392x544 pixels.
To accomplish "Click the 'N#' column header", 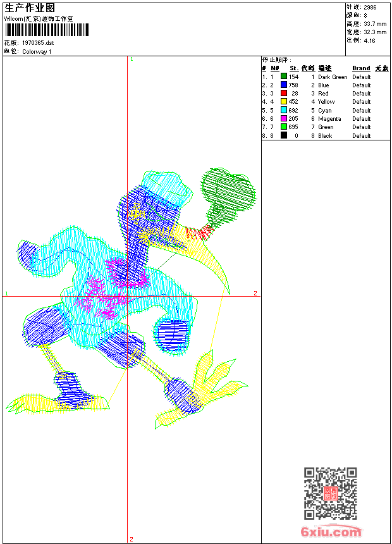I will click(x=275, y=68).
